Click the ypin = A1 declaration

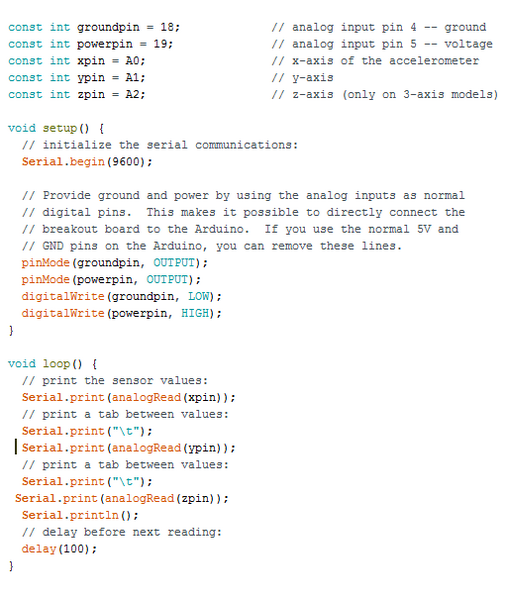tap(77, 78)
